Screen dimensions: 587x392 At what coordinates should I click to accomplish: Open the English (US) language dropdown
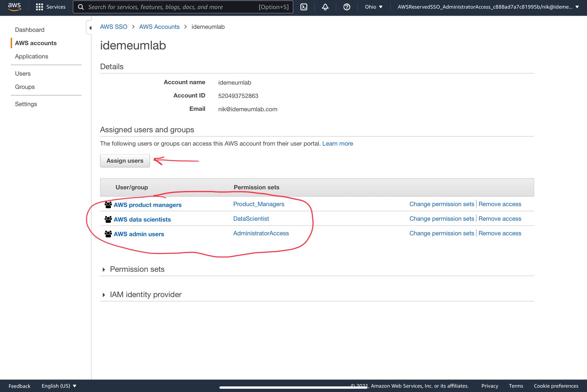pos(59,386)
